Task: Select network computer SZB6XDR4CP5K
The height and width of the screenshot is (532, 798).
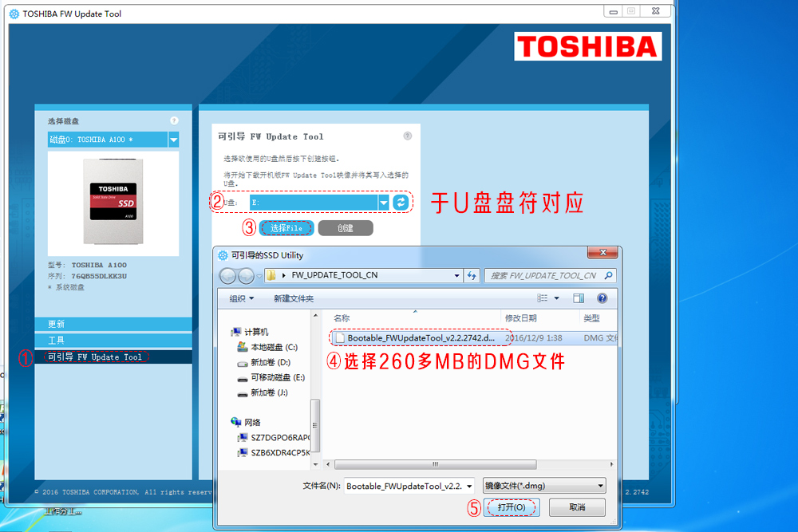Action: click(x=274, y=453)
